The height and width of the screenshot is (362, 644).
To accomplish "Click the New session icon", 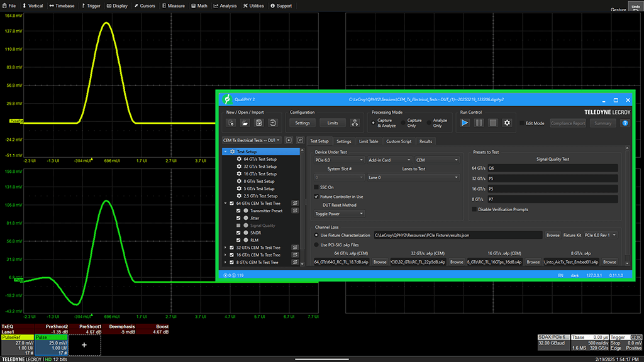I will click(x=230, y=123).
